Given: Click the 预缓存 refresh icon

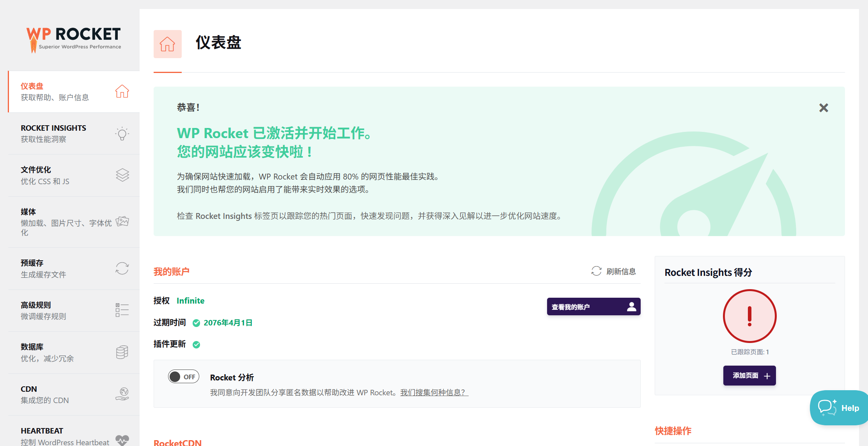Looking at the screenshot, I should pyautogui.click(x=122, y=268).
